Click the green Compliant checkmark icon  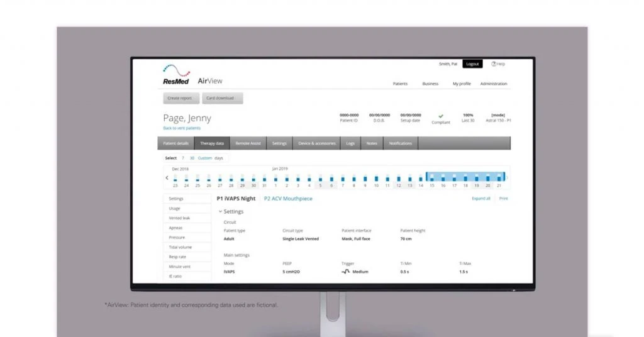coord(441,116)
